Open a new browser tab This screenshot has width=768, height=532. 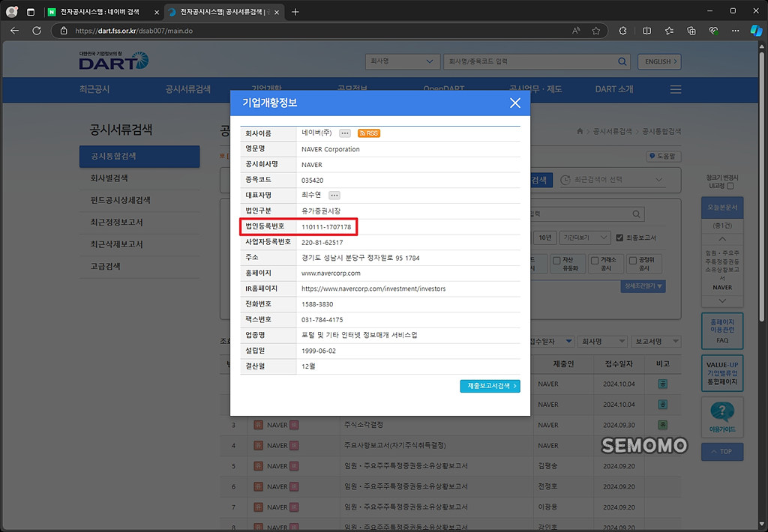point(295,12)
